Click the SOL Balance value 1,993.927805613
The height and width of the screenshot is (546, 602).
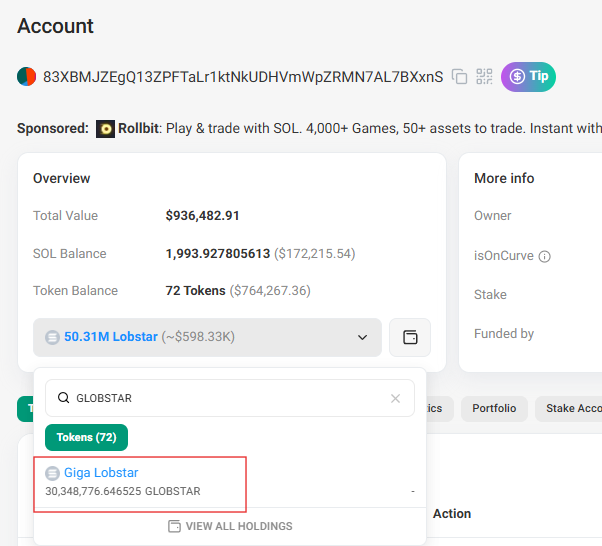click(218, 254)
